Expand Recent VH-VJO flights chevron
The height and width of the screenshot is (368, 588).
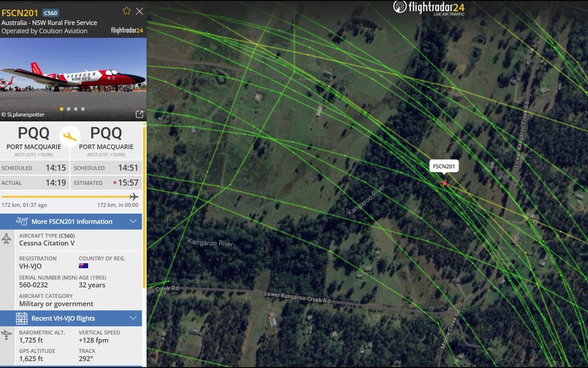133,318
